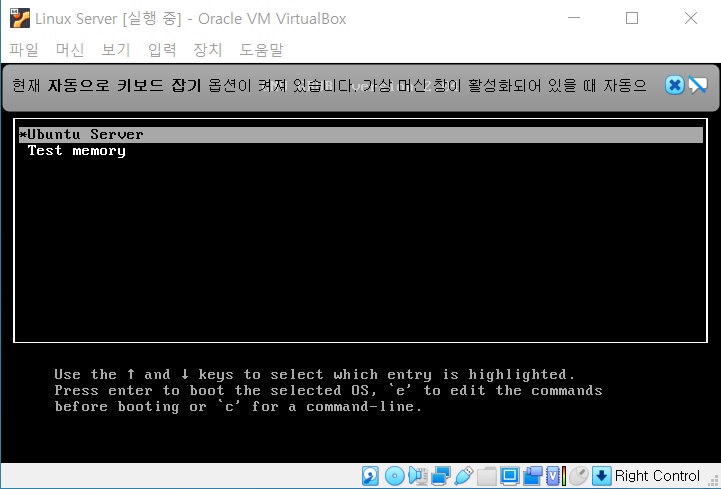Image resolution: width=721 pixels, height=489 pixels.
Task: Click the mouse integration status icon
Action: (579, 476)
